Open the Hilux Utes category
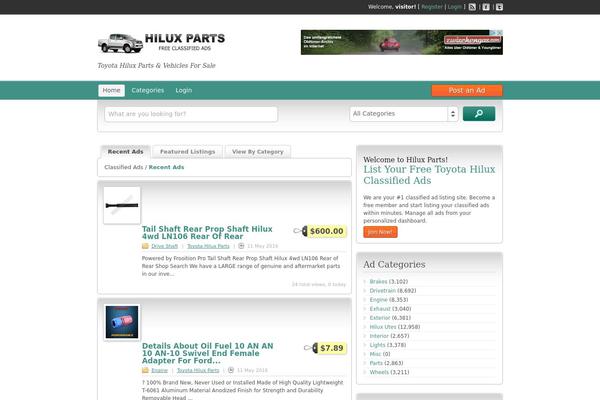 (x=383, y=327)
